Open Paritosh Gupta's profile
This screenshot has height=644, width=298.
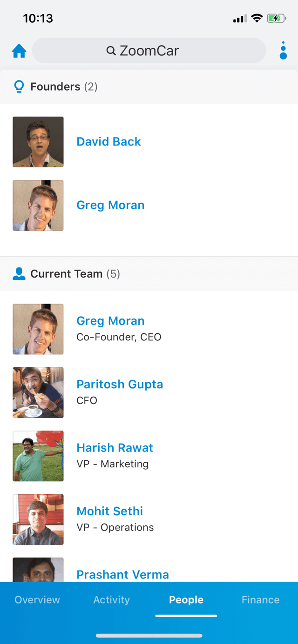(x=120, y=384)
